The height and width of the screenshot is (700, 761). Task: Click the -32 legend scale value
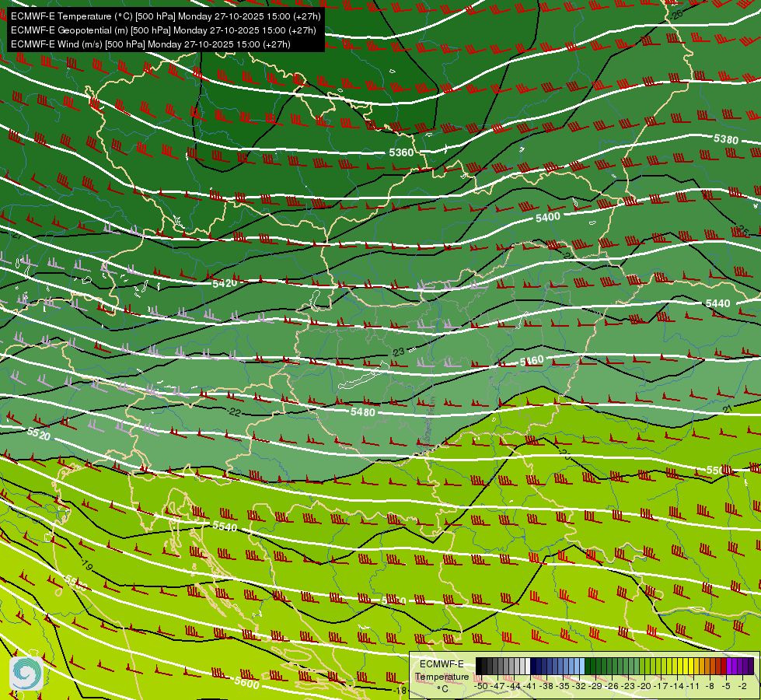pos(579,686)
